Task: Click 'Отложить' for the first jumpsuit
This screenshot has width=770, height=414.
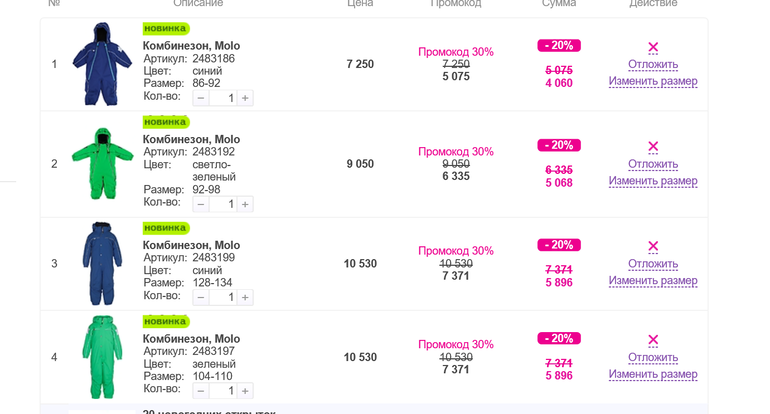Action: (653, 64)
